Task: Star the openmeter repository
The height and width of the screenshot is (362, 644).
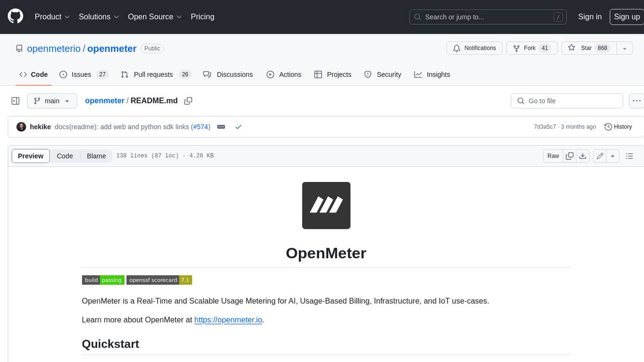Action: coord(589,48)
